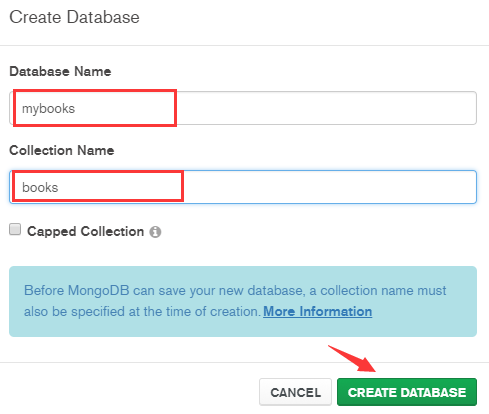489x414 pixels.
Task: Dismiss the dialog with CANCEL
Action: tap(295, 392)
